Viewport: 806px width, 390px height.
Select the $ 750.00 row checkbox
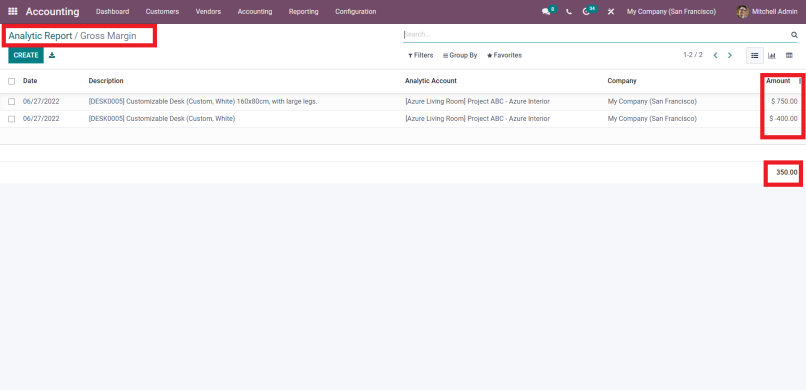pos(11,102)
